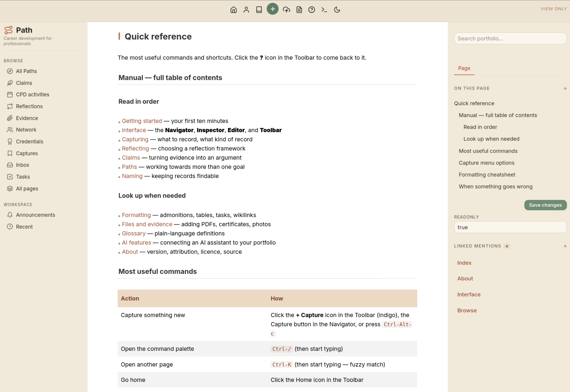Open CPD activities in the sidebar

click(x=32, y=94)
